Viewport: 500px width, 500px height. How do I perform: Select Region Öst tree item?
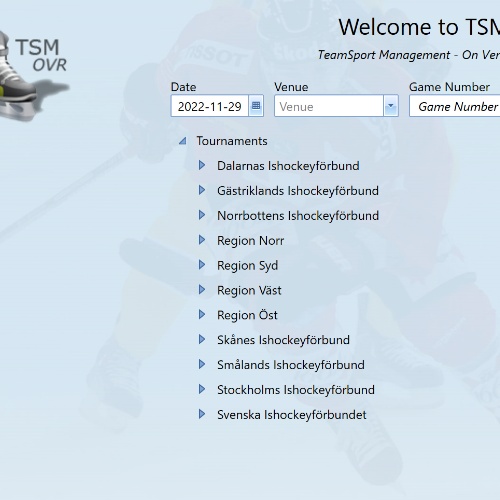coord(247,315)
